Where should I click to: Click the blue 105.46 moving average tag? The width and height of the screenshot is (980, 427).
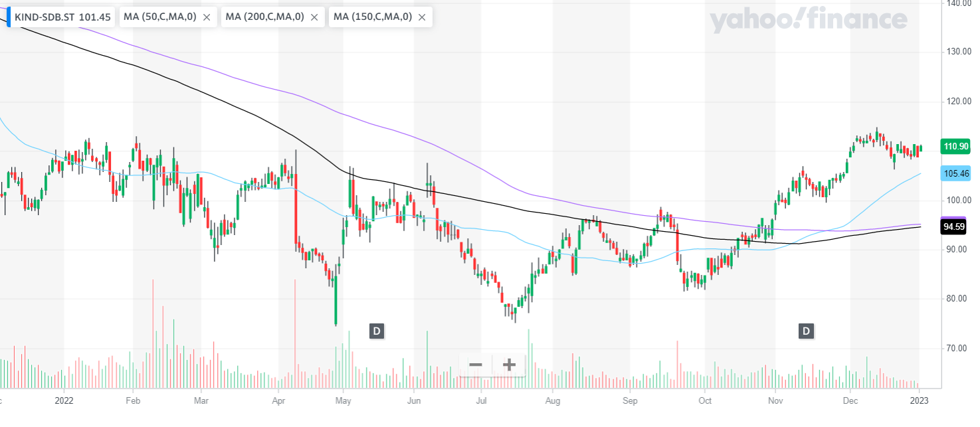[x=955, y=174]
